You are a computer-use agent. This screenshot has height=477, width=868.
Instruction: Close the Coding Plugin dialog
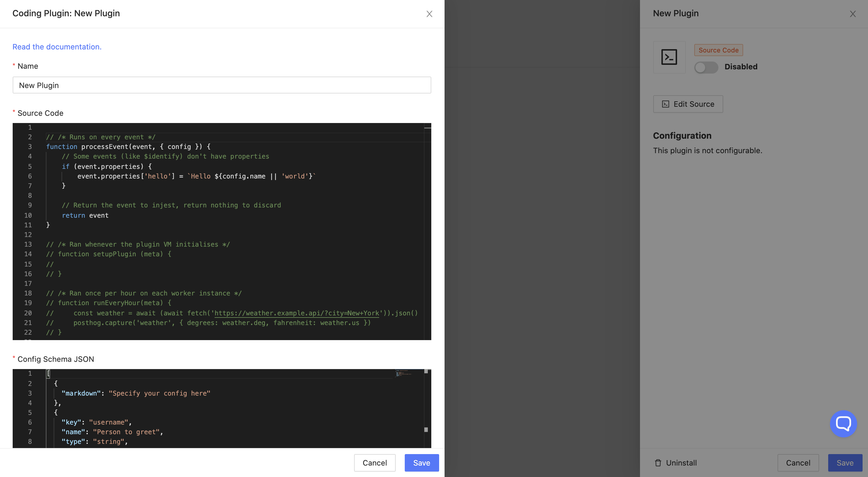pos(429,14)
